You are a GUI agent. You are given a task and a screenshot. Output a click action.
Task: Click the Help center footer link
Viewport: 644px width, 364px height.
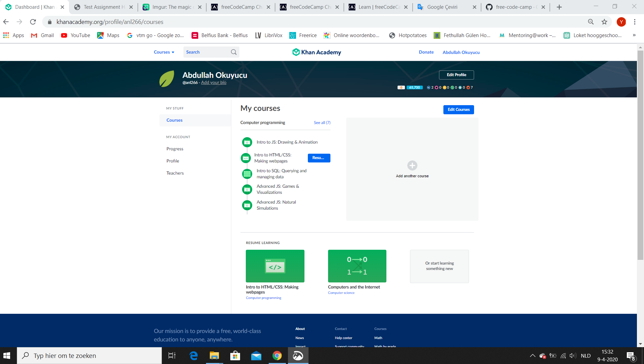(x=343, y=338)
